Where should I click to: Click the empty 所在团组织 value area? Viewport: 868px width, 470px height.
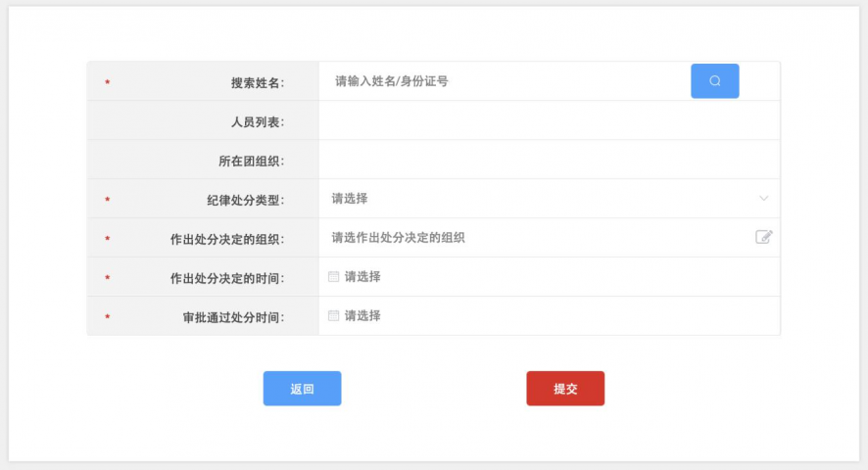click(549, 161)
